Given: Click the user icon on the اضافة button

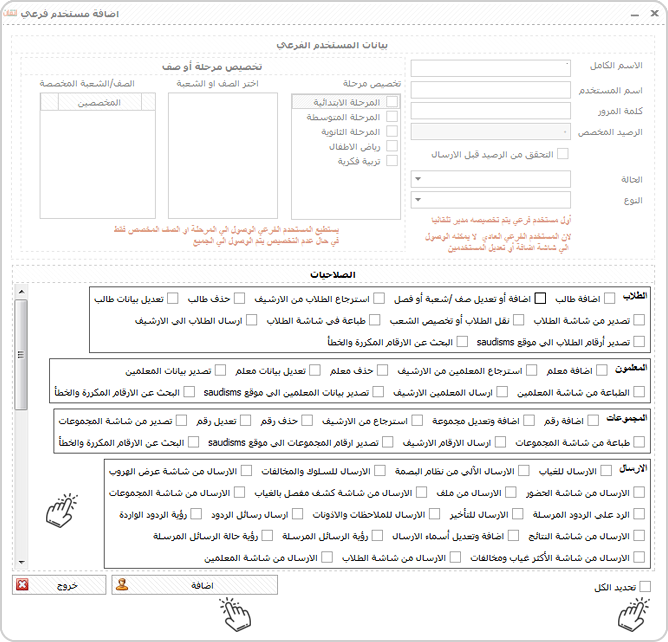Looking at the screenshot, I should pyautogui.click(x=122, y=585).
